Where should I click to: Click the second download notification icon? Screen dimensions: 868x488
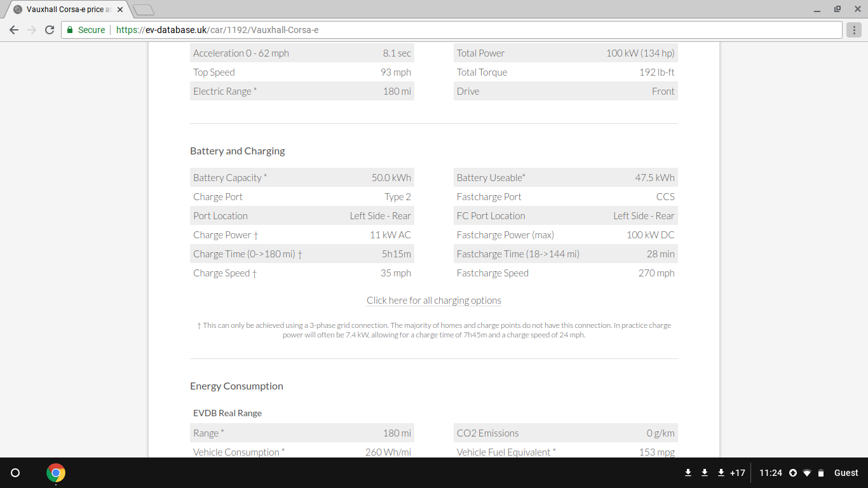(705, 473)
